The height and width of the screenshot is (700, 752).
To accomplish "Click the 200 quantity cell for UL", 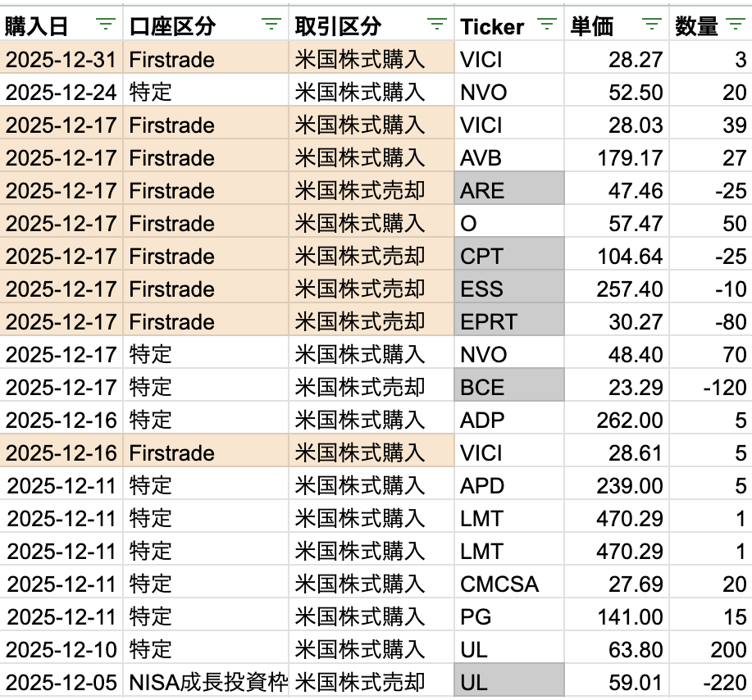I will [x=709, y=649].
